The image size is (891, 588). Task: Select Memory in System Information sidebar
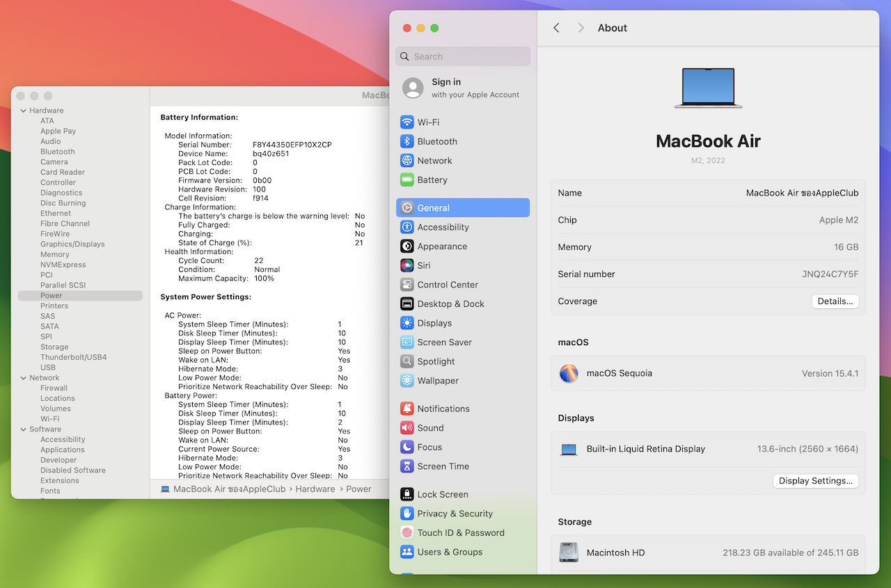point(55,255)
